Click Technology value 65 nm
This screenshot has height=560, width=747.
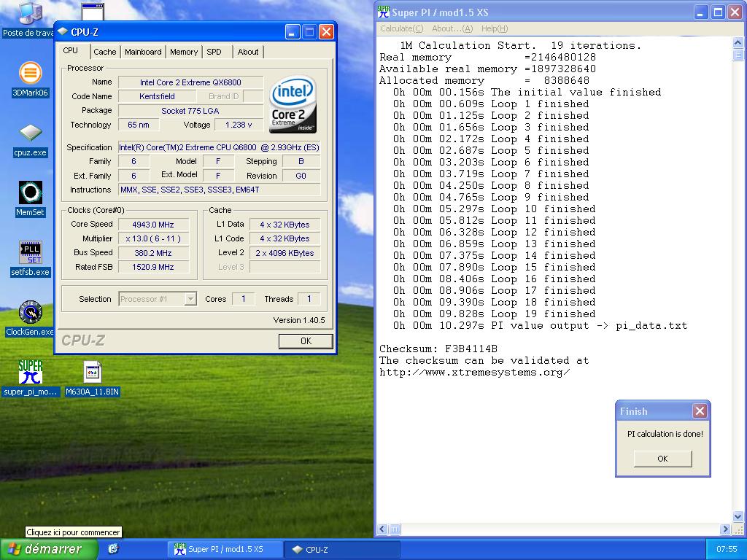coord(138,125)
